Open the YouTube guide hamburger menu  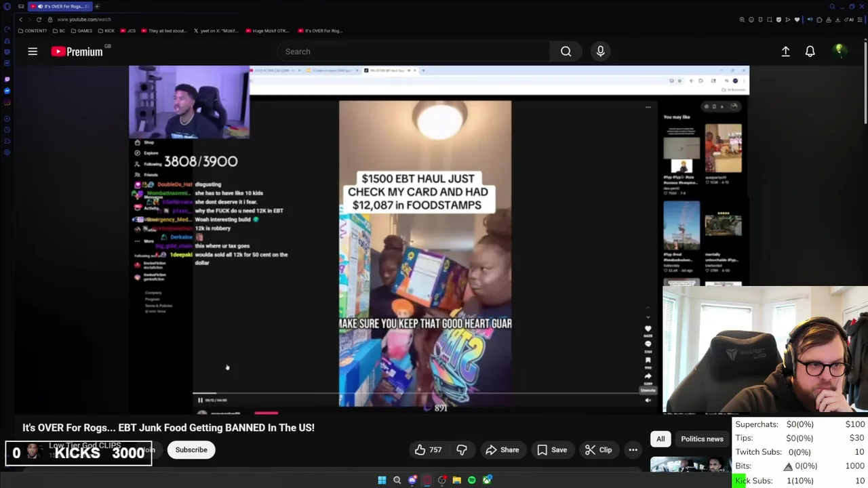point(33,52)
